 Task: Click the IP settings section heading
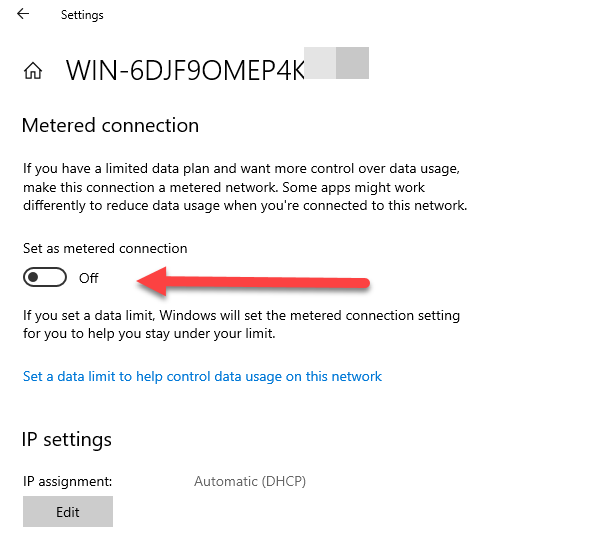point(67,440)
